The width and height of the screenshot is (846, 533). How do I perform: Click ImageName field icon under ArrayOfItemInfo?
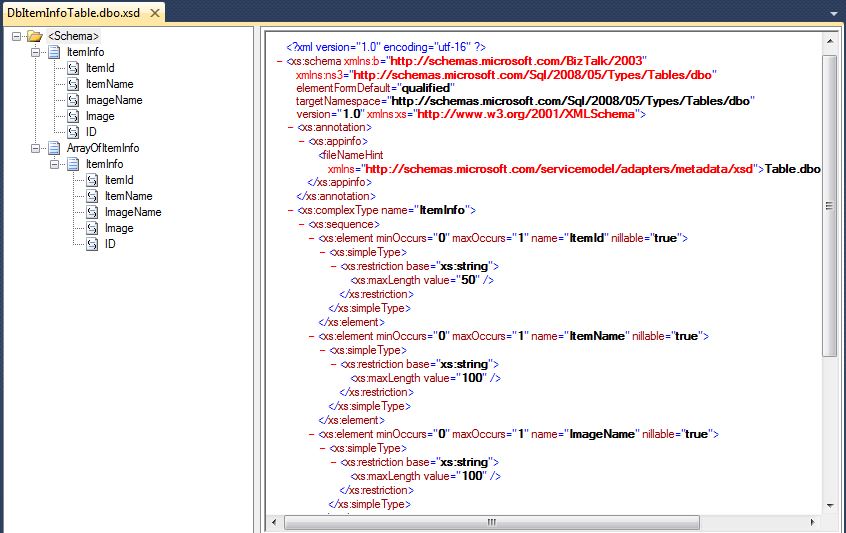coord(92,212)
